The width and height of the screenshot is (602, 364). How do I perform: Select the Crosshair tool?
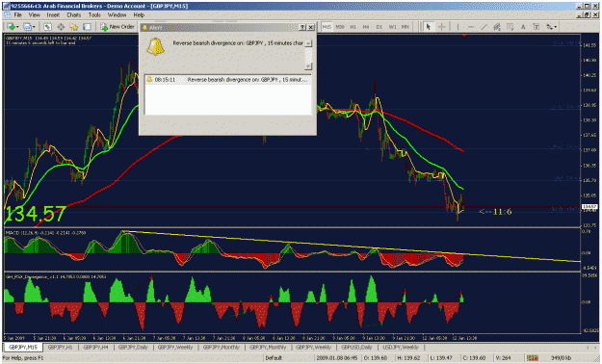pyautogui.click(x=442, y=27)
